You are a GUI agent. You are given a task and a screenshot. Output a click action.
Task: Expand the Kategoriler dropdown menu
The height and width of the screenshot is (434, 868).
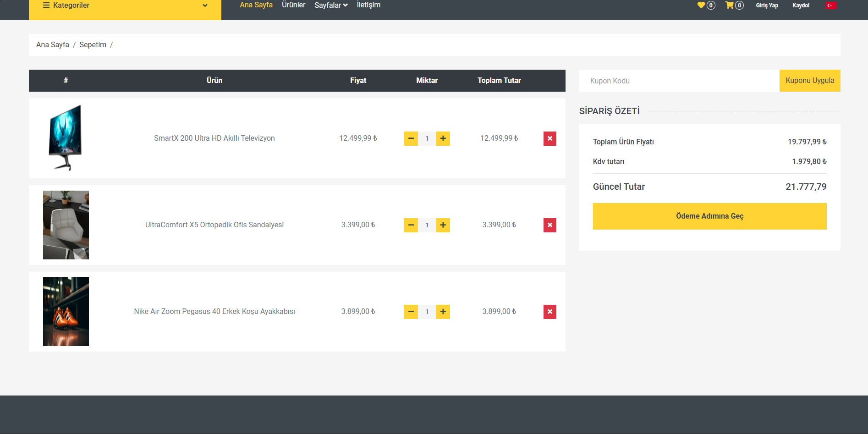click(x=125, y=5)
